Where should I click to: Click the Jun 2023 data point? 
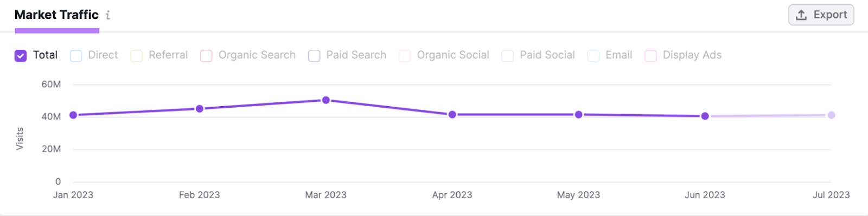tap(705, 116)
